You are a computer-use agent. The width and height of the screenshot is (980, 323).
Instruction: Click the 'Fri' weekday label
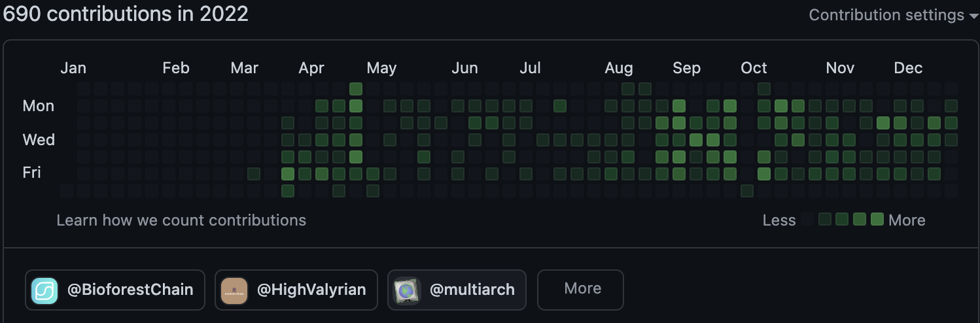point(32,172)
